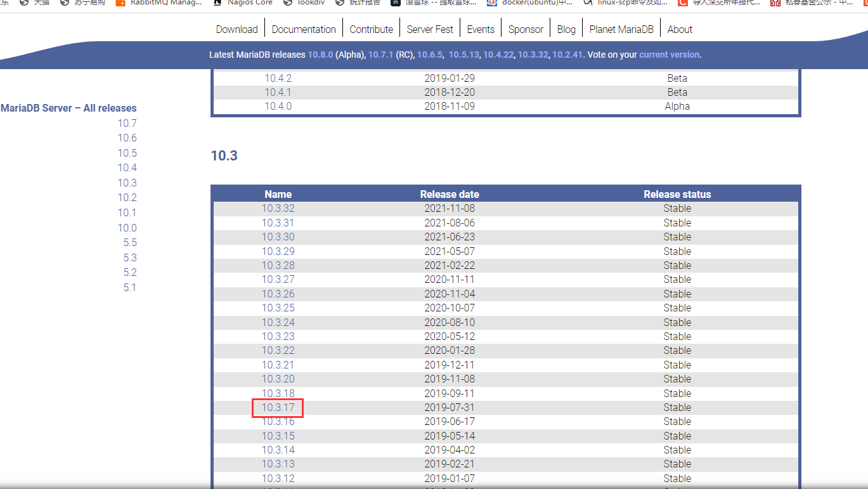
Task: Jump to 10.7 in the sidebar
Action: (x=127, y=123)
